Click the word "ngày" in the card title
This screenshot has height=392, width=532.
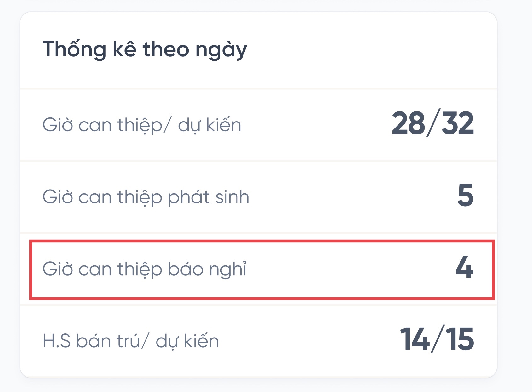pos(221,50)
